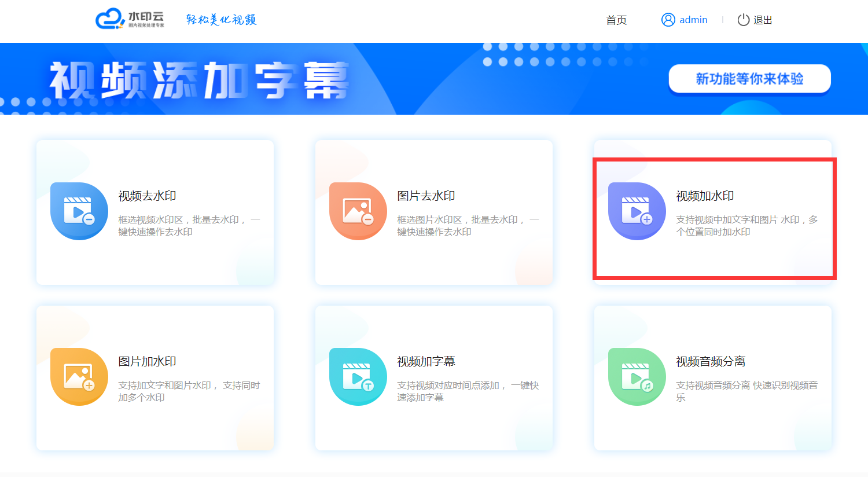Click the 框选视频水印区 description text
868x477 pixels.
point(189,226)
